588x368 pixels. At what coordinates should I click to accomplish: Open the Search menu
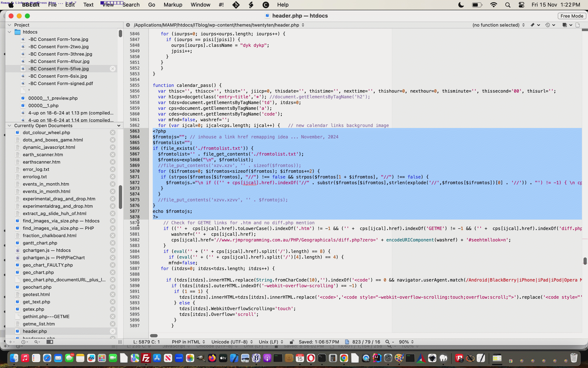pos(131,5)
